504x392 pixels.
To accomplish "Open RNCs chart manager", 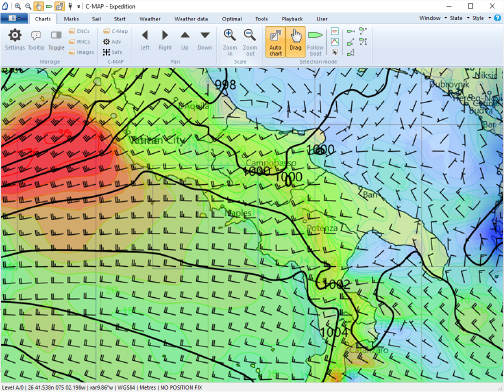I will tap(79, 42).
